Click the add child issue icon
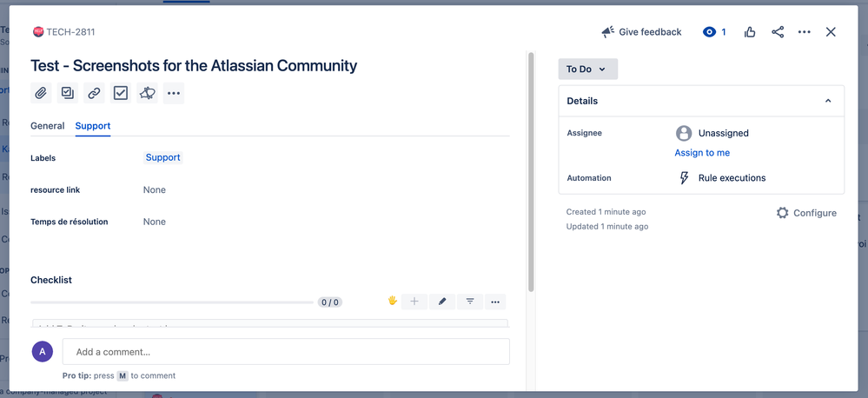 click(x=68, y=93)
